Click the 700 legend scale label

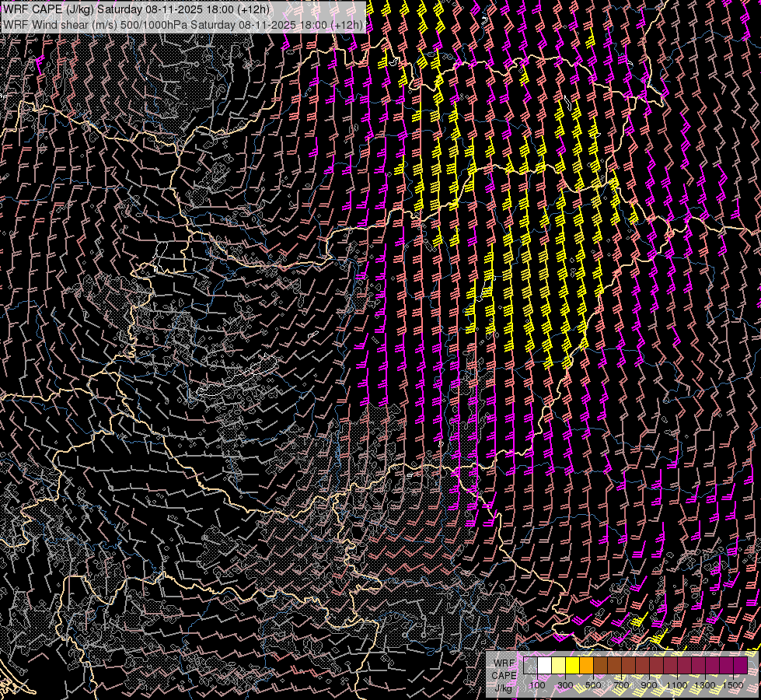point(621,685)
